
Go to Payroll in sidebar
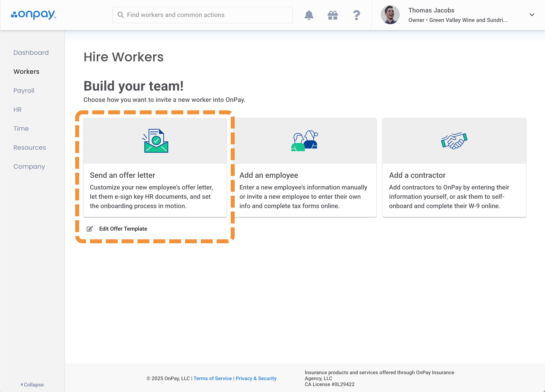(x=24, y=91)
